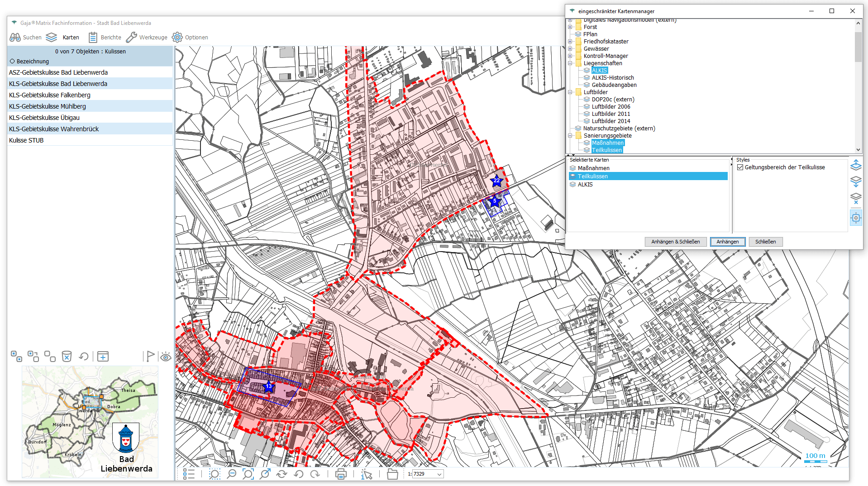
Task: Select the info pointer tool
Action: [x=367, y=474]
